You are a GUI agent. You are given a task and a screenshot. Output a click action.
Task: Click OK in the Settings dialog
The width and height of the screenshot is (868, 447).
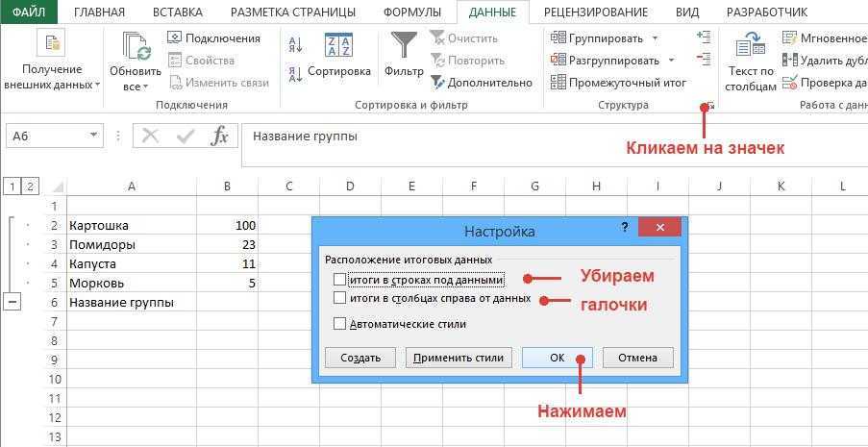(557, 358)
